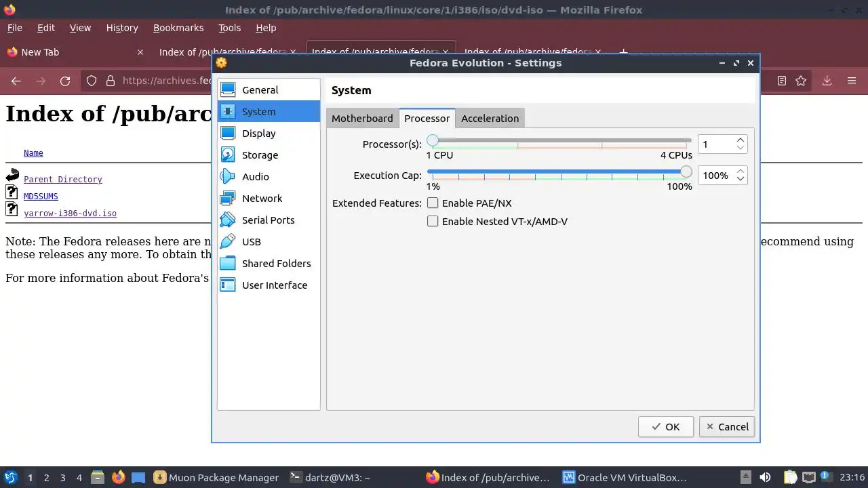Screen dimensions: 868x488
Task: Increase execution cap stepper up arrow
Action: [x=741, y=171]
